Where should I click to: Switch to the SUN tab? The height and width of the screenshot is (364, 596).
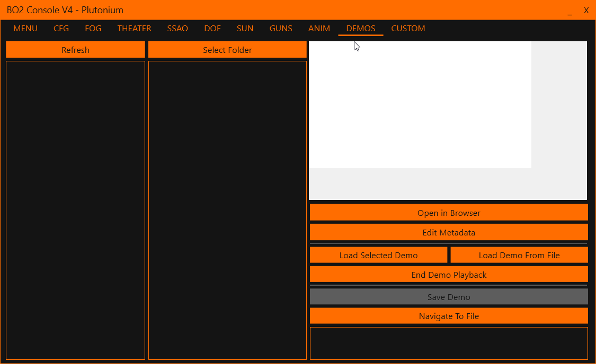(245, 29)
